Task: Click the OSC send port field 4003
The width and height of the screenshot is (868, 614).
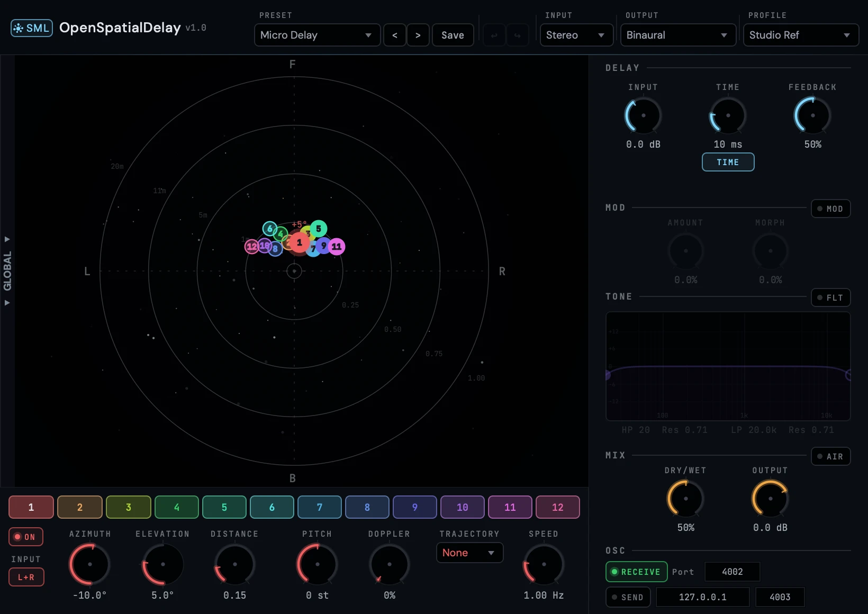Action: (x=780, y=597)
